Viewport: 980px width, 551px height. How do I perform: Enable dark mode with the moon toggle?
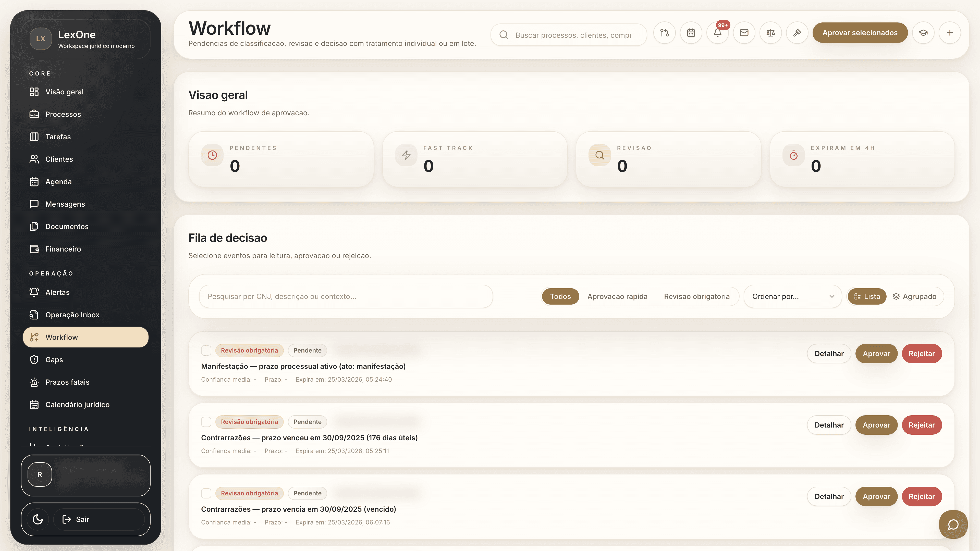coord(37,519)
